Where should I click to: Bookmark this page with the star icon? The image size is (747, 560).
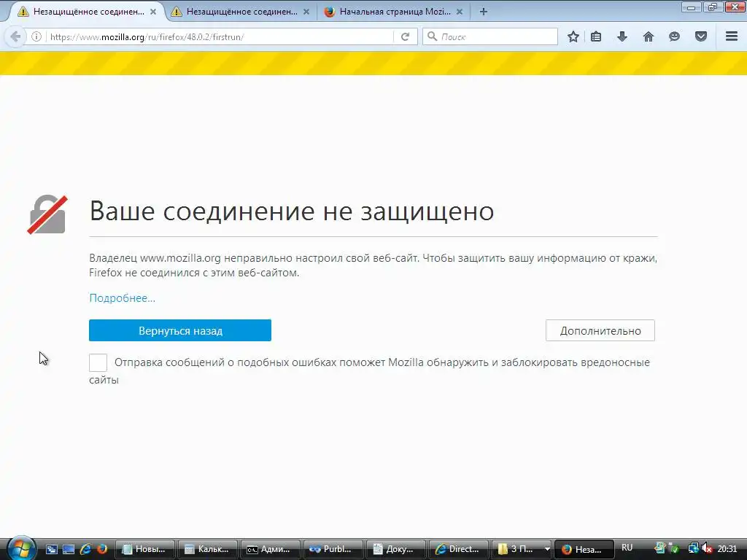(x=573, y=36)
